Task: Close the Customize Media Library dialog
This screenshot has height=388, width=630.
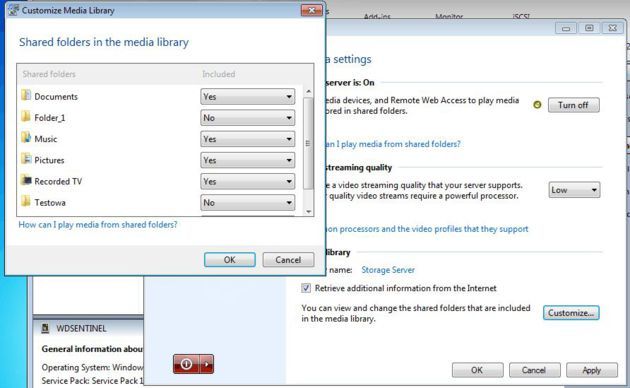Action: 311,10
